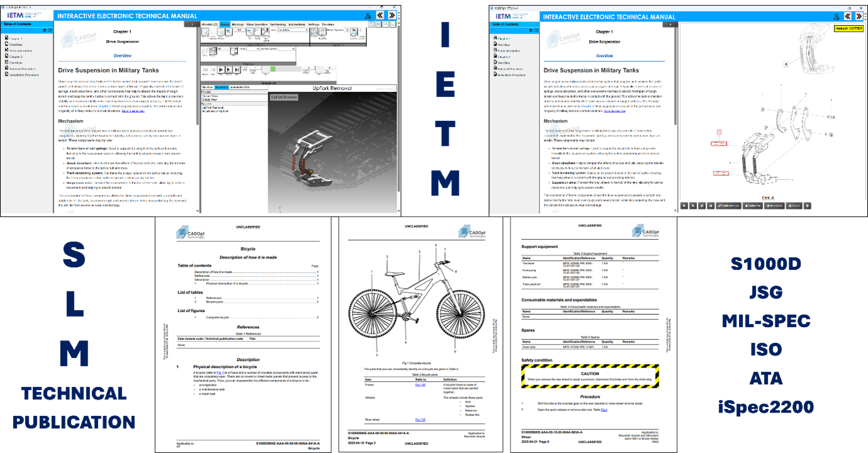The image size is (868, 453).
Task: Toggle the Enable measure button
Action: point(728,206)
